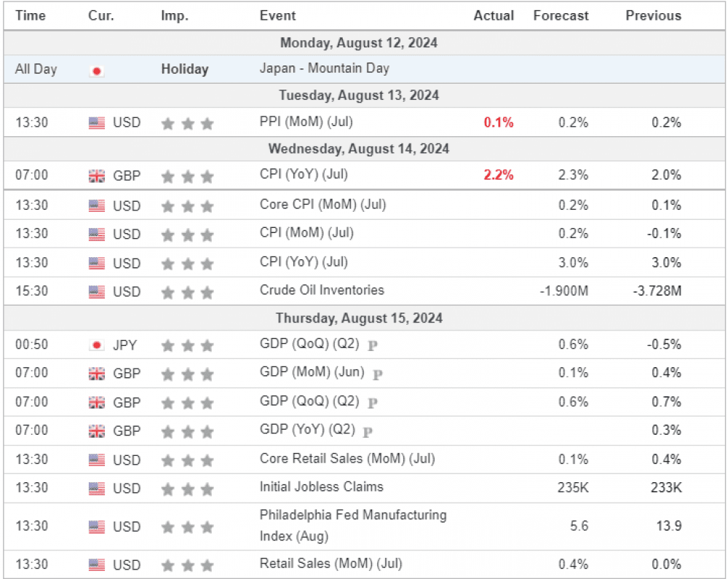
Task: Click the 0.7% previous value for GBP GDP (QoQ)
Action: [666, 402]
